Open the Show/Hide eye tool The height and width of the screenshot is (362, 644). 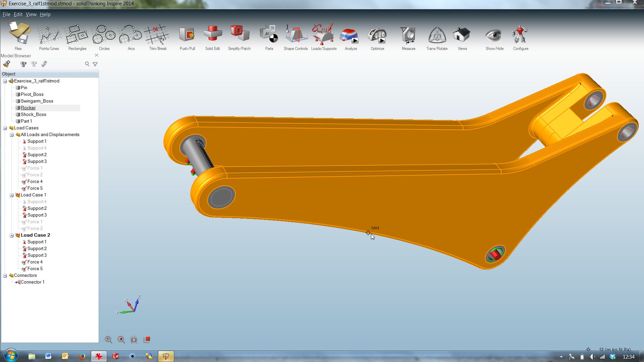point(493,35)
